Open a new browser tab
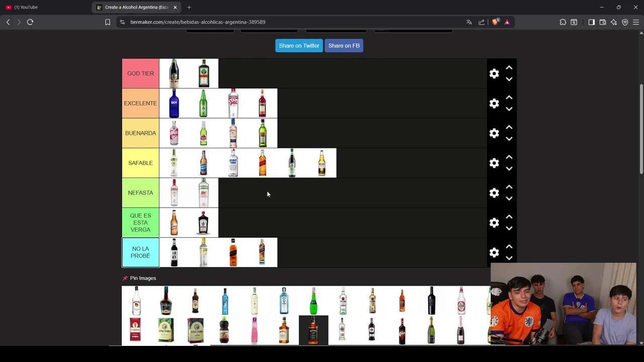The width and height of the screenshot is (644, 362). click(189, 7)
